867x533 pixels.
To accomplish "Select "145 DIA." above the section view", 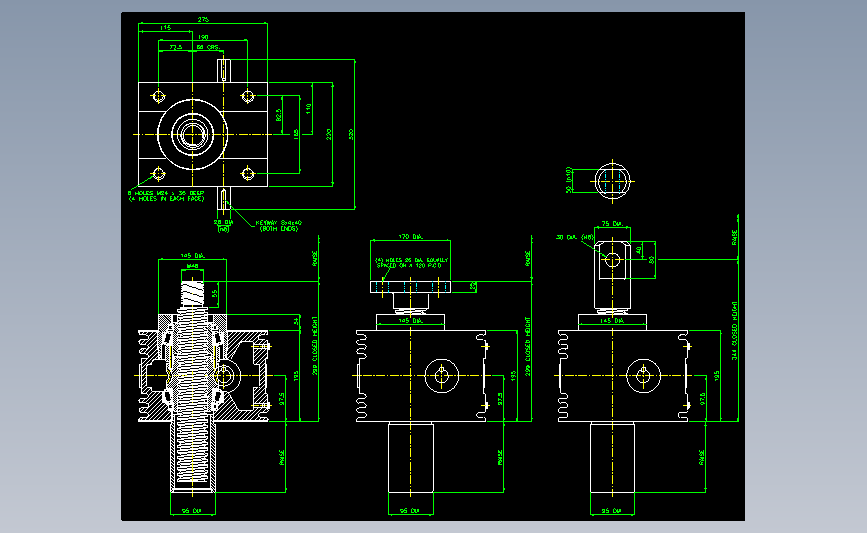I will click(x=192, y=256).
